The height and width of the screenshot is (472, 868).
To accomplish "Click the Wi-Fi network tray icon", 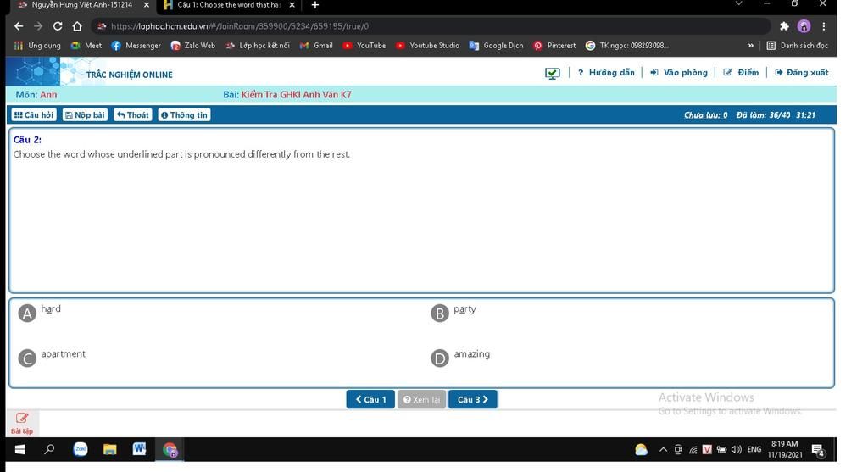I will point(693,450).
